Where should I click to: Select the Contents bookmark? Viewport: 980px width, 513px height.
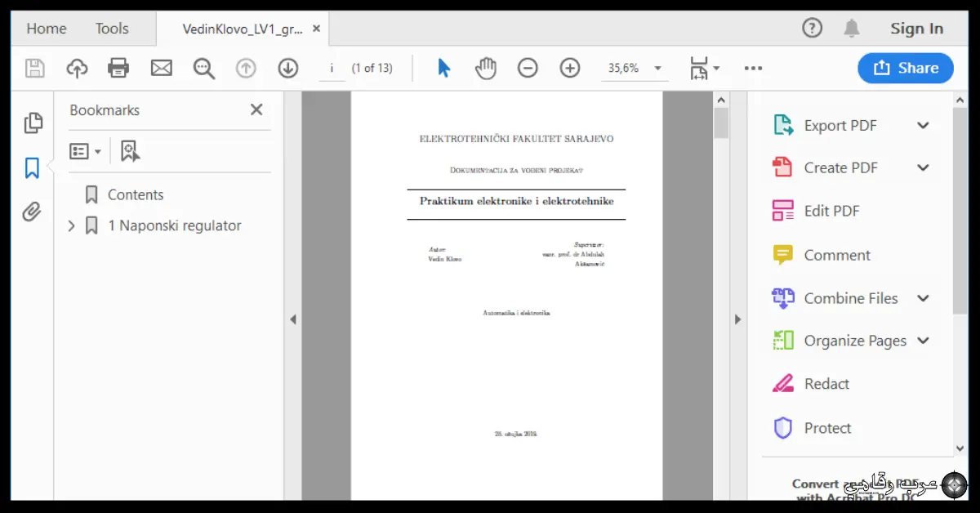point(136,194)
